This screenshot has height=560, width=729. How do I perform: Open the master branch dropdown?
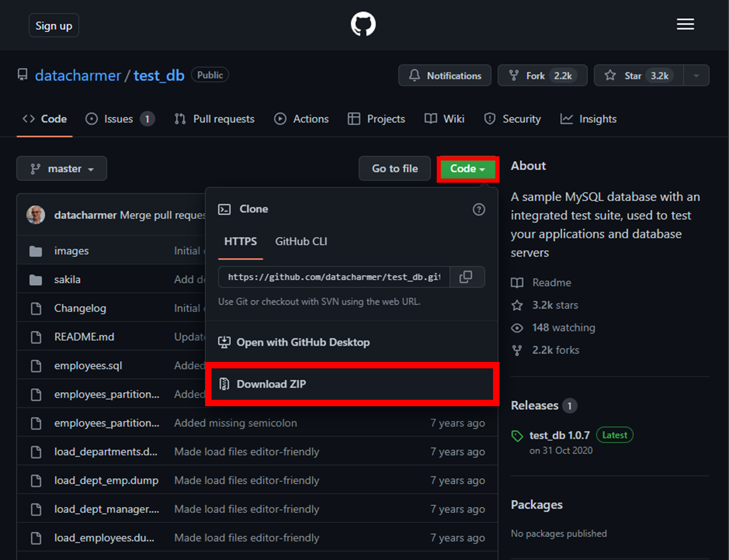pos(62,168)
